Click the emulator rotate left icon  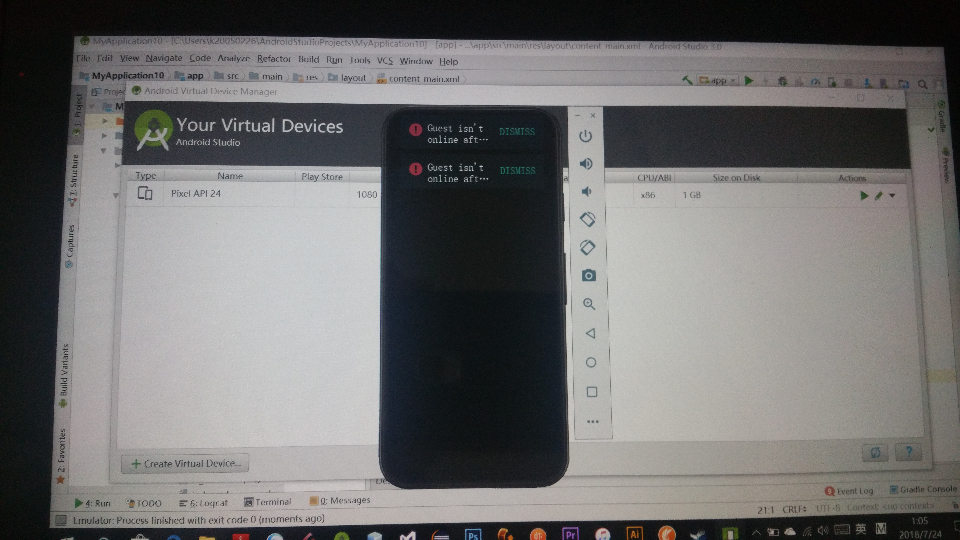click(x=587, y=219)
